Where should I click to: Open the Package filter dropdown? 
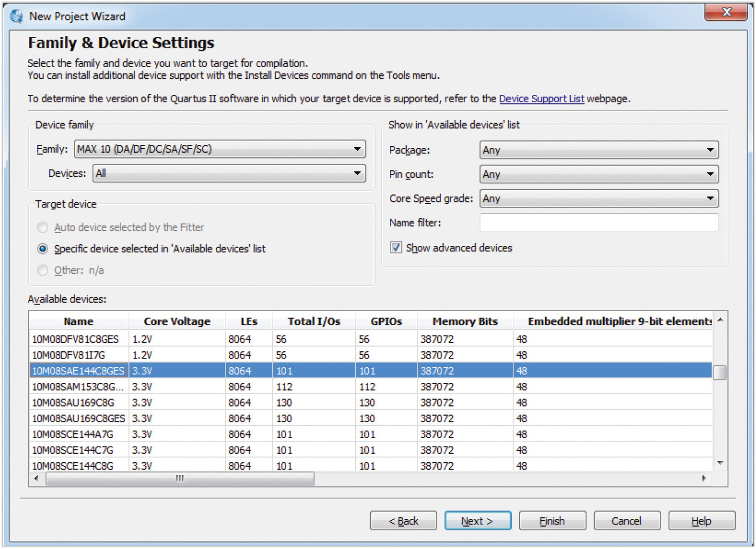tap(709, 150)
